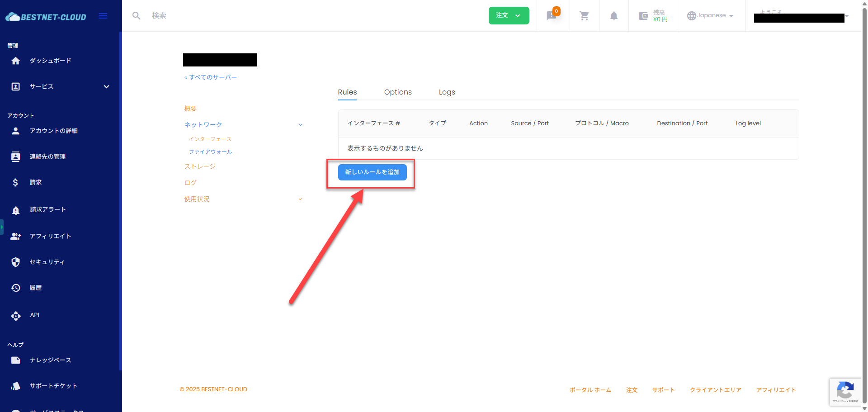868x412 pixels.
Task: Click the hamburger menu icon beside logo
Action: coord(103,16)
